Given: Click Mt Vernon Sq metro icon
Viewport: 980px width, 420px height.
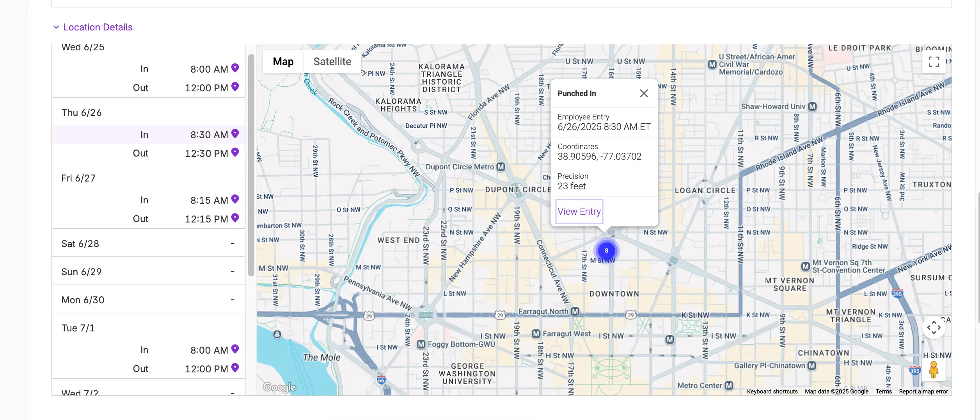Looking at the screenshot, I should (805, 266).
